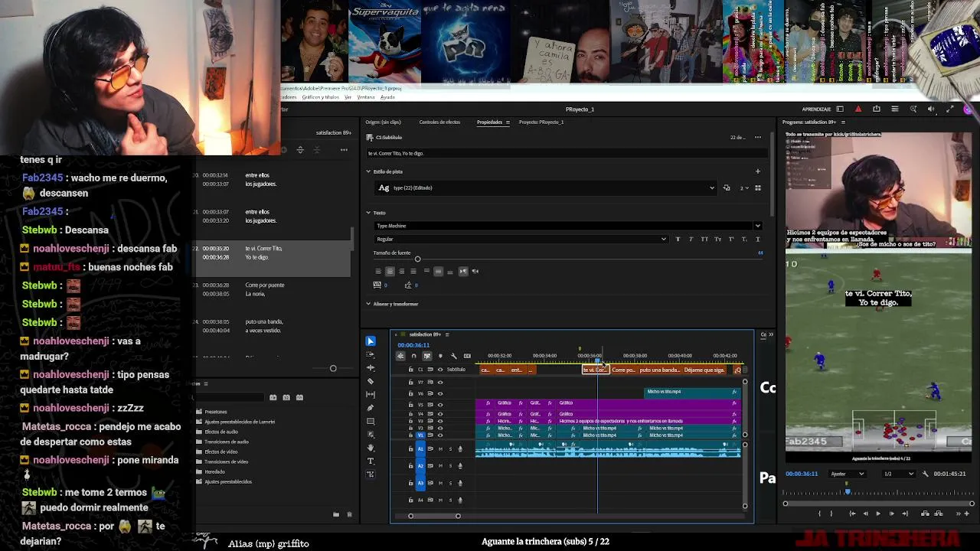
Task: Select the Ripple Edit tool
Action: click(371, 367)
